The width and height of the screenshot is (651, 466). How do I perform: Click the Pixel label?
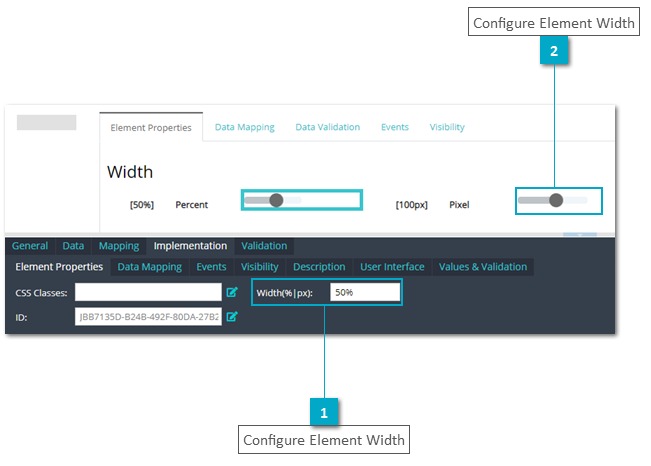459,205
